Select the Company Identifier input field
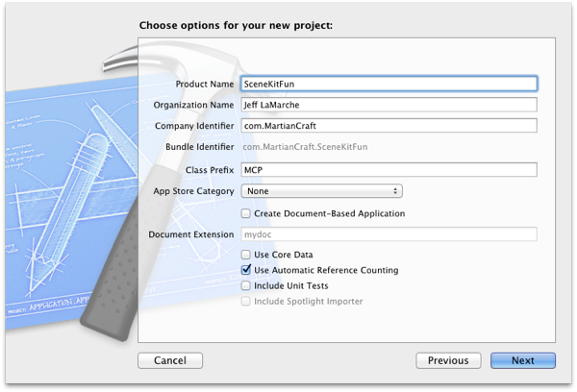The width and height of the screenshot is (577, 392). [x=389, y=125]
